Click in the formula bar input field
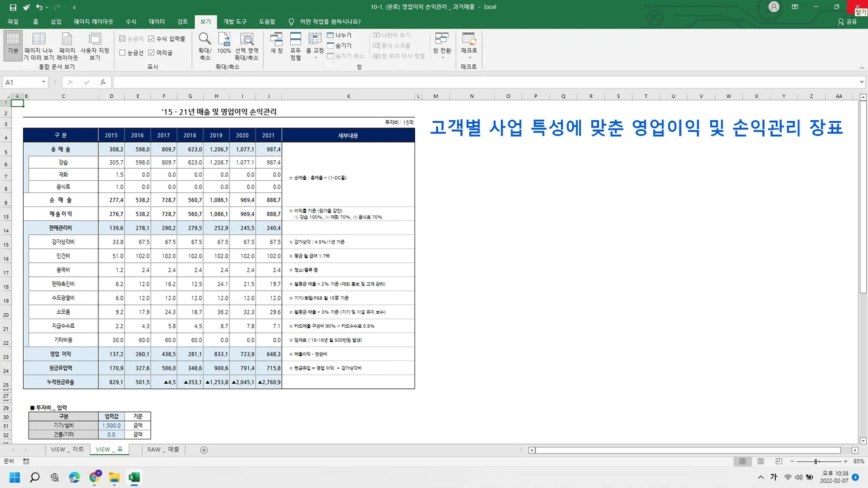 [484, 82]
